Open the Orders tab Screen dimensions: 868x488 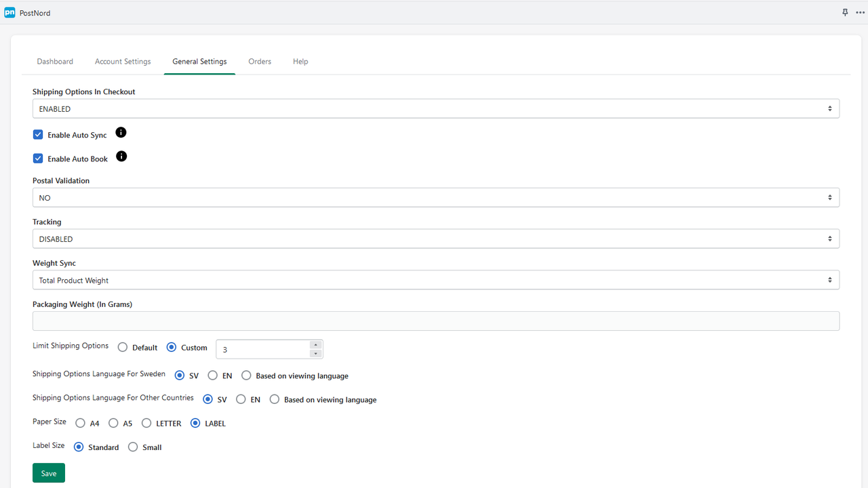coord(260,61)
